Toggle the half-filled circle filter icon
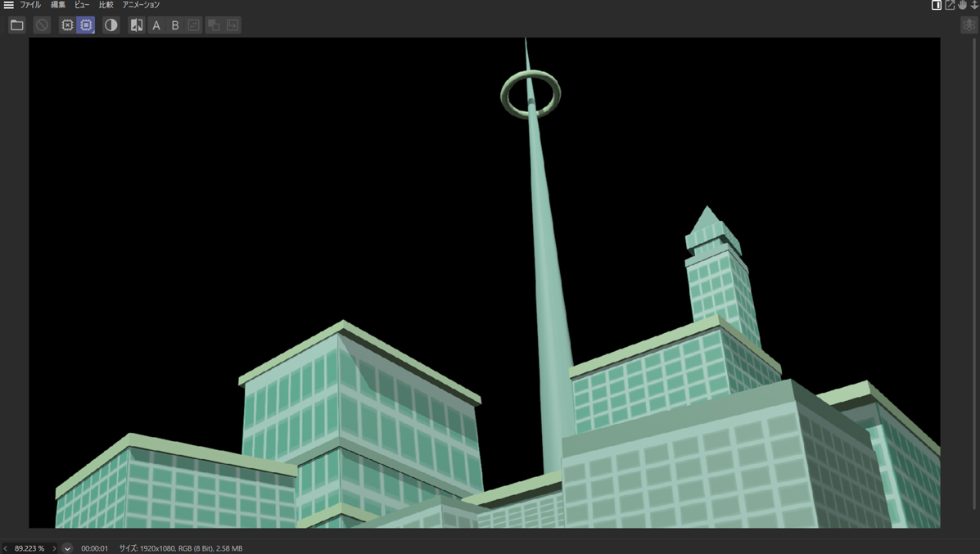Image resolution: width=980 pixels, height=554 pixels. pyautogui.click(x=111, y=25)
